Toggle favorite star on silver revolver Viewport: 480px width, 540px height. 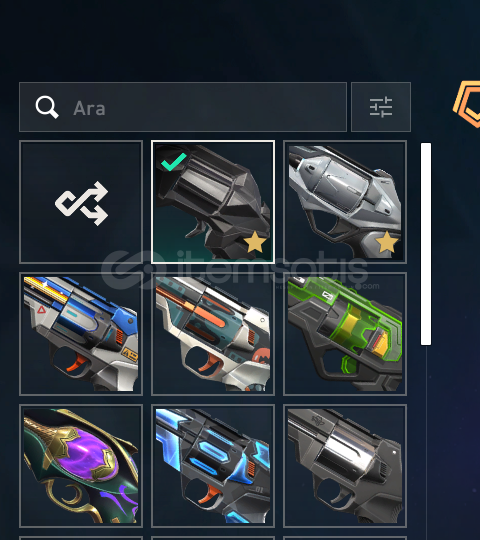click(387, 242)
